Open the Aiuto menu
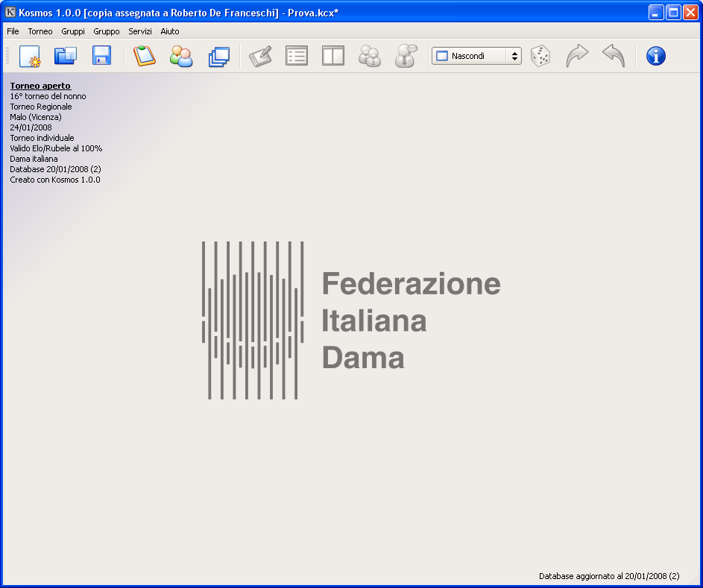 pyautogui.click(x=170, y=31)
